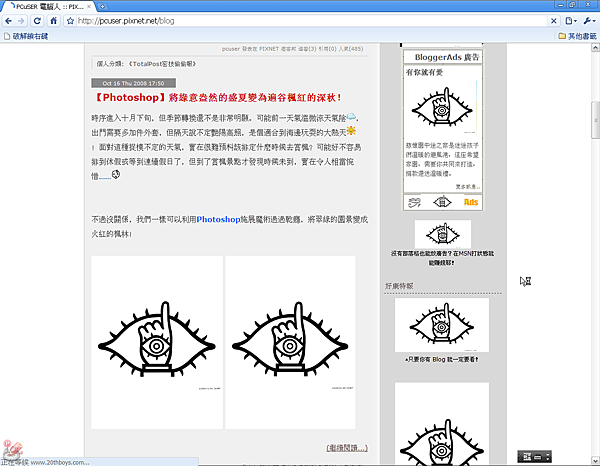The width and height of the screenshot is (600, 466).
Task: Select the PCuSER 電腦人 browser tab
Action: tap(48, 7)
